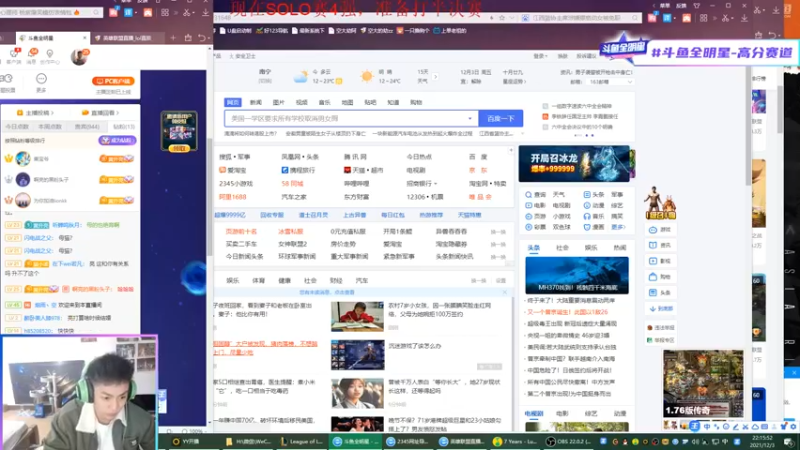Click tomorrow's sunny weather icon
The image size is (800, 450).
click(366, 77)
